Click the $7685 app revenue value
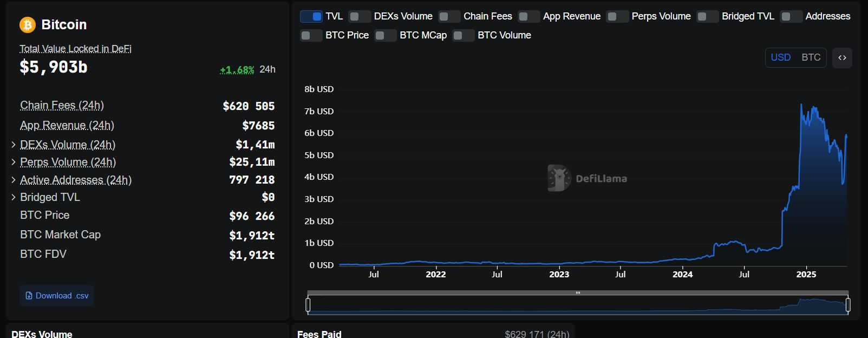The width and height of the screenshot is (868, 338). 258,126
